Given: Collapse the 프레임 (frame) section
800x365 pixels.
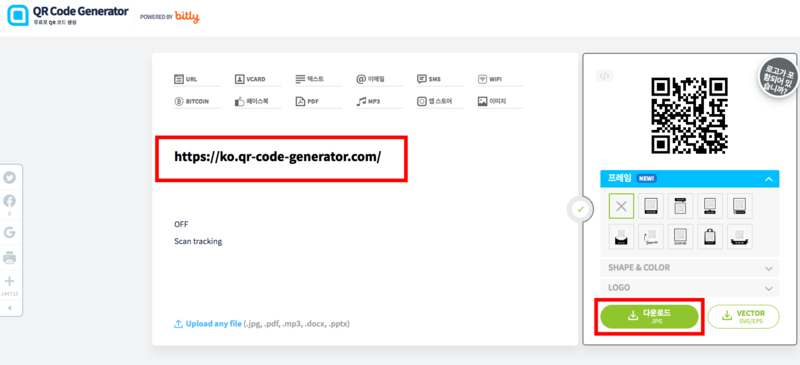Looking at the screenshot, I should pos(690,179).
